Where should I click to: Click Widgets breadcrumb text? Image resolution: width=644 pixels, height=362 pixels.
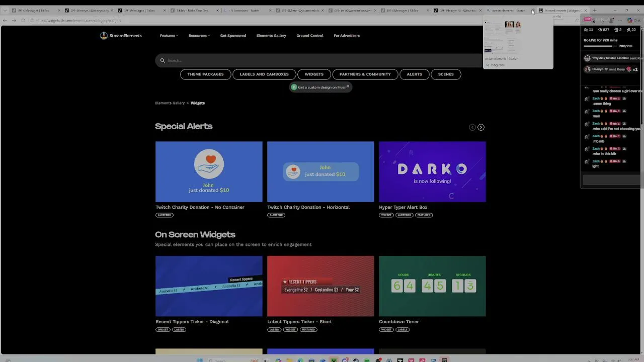[198, 103]
